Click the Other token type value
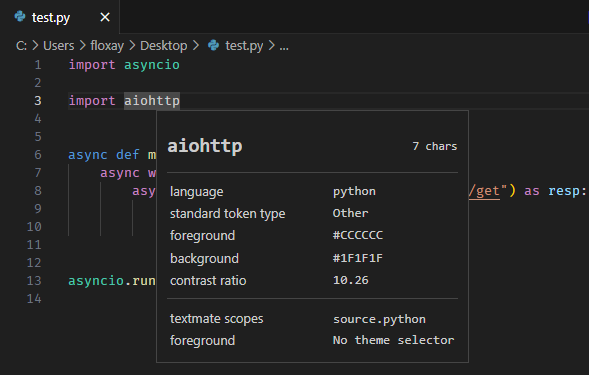Image resolution: width=589 pixels, height=375 pixels. 350,213
